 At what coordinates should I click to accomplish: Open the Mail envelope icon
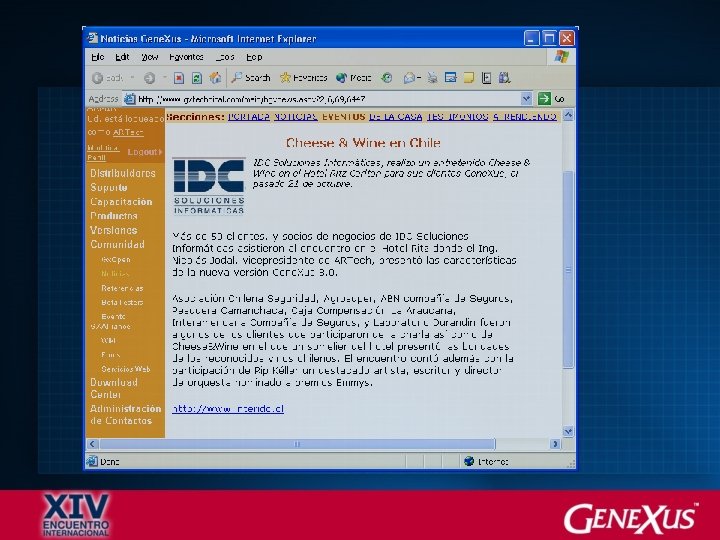[409, 78]
